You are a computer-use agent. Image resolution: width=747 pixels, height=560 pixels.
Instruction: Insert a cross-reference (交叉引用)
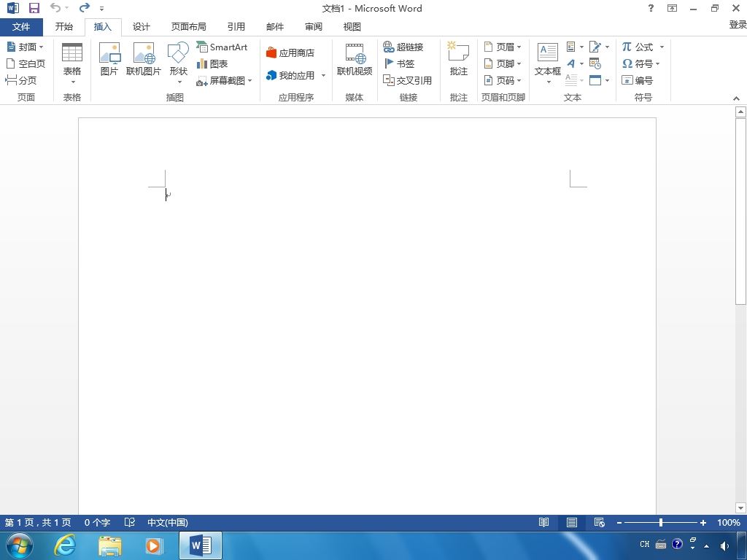pos(407,80)
